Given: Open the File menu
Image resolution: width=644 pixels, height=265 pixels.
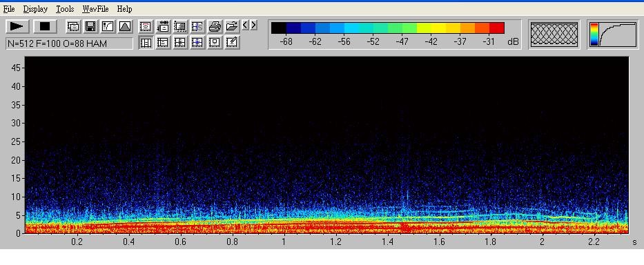Looking at the screenshot, I should click(x=8, y=9).
